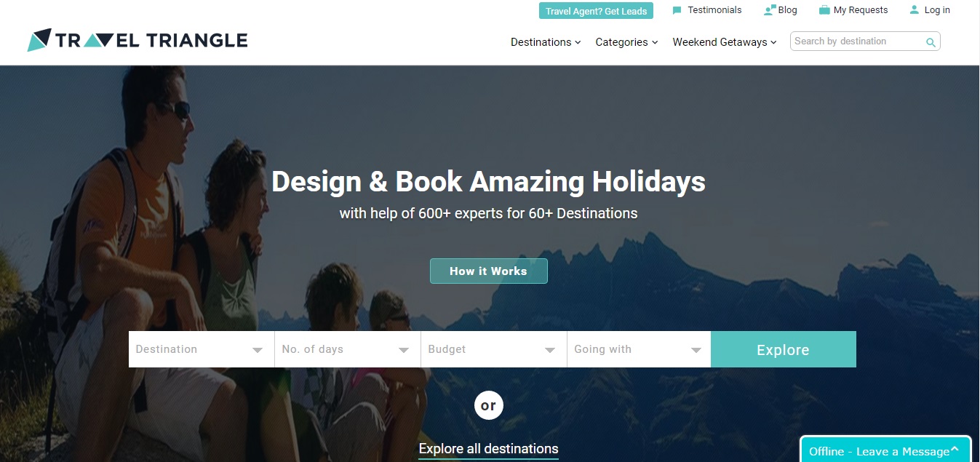
Task: Expand the Budget dropdown
Action: pyautogui.click(x=494, y=349)
